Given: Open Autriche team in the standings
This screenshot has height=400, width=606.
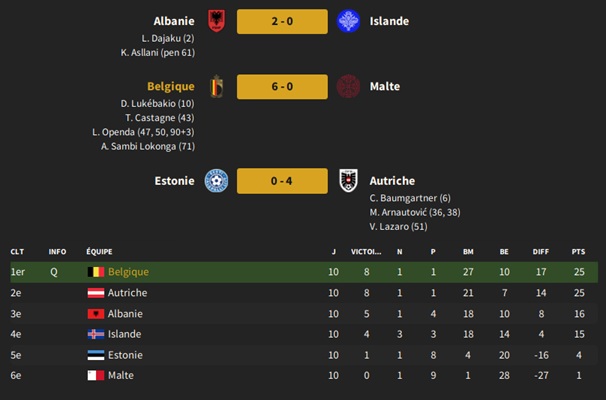Looking at the screenshot, I should (x=127, y=293).
